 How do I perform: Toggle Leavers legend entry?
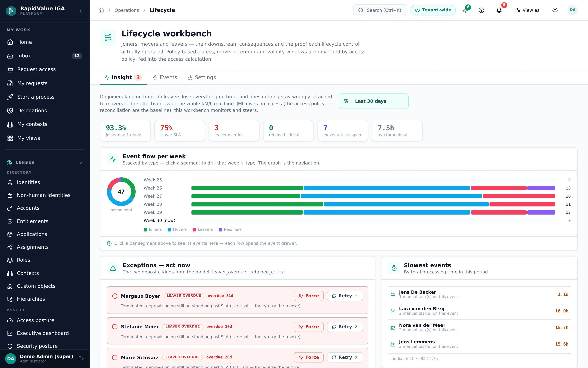point(203,229)
